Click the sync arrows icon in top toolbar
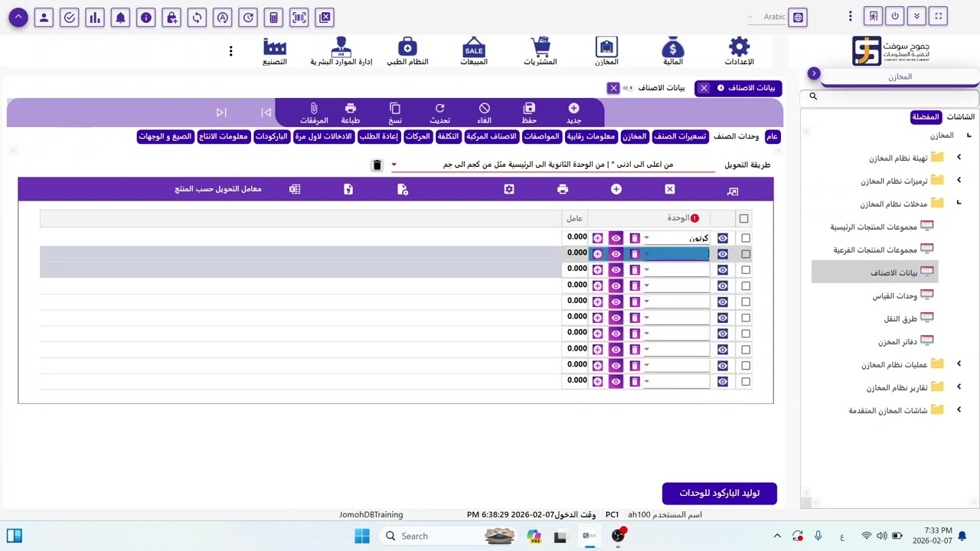 click(198, 17)
